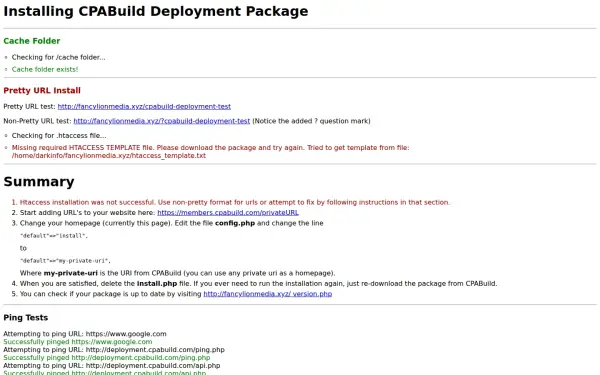The height and width of the screenshot is (375, 600).
Task: Click the Installing CPABuild Deployment Package heading
Action: pos(156,11)
